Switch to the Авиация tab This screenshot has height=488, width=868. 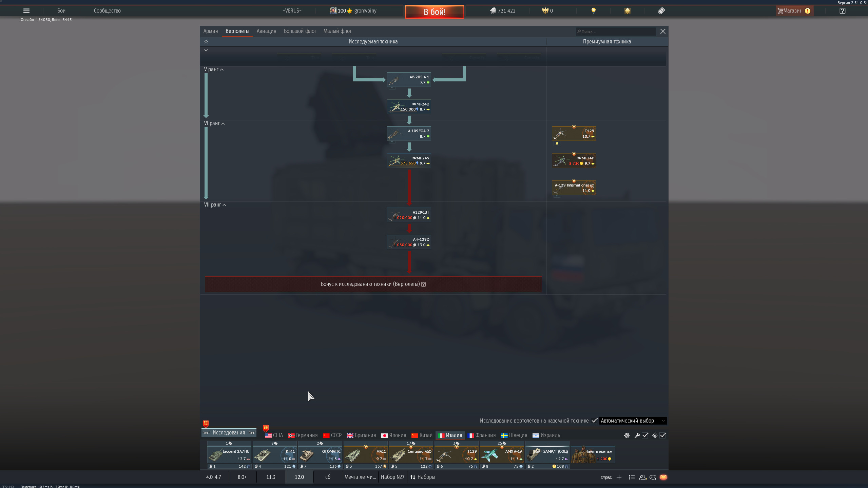click(266, 31)
